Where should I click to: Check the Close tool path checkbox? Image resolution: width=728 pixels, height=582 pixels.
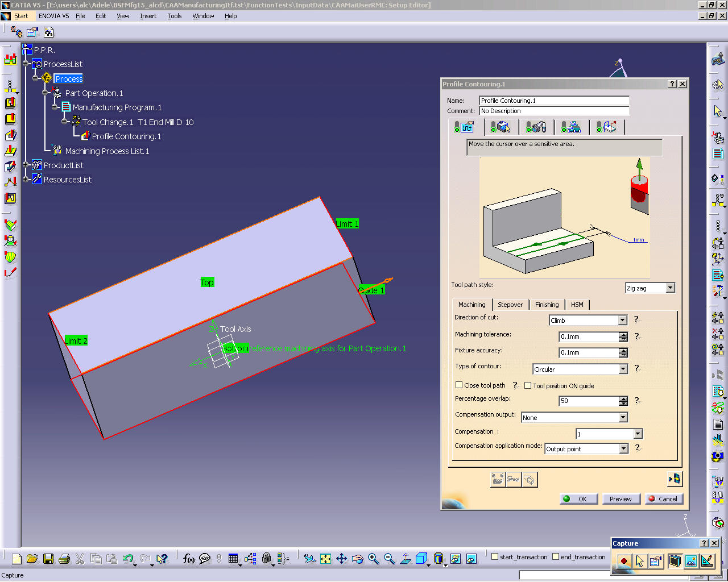click(x=458, y=385)
